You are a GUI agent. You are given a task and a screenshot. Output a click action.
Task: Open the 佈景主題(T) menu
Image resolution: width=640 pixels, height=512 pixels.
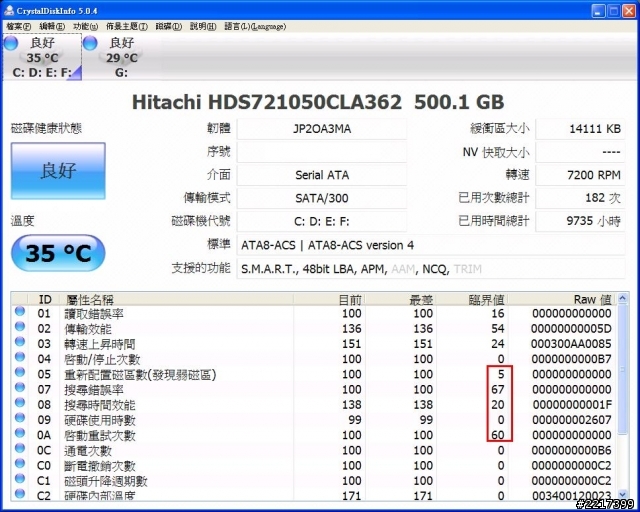tap(127, 27)
